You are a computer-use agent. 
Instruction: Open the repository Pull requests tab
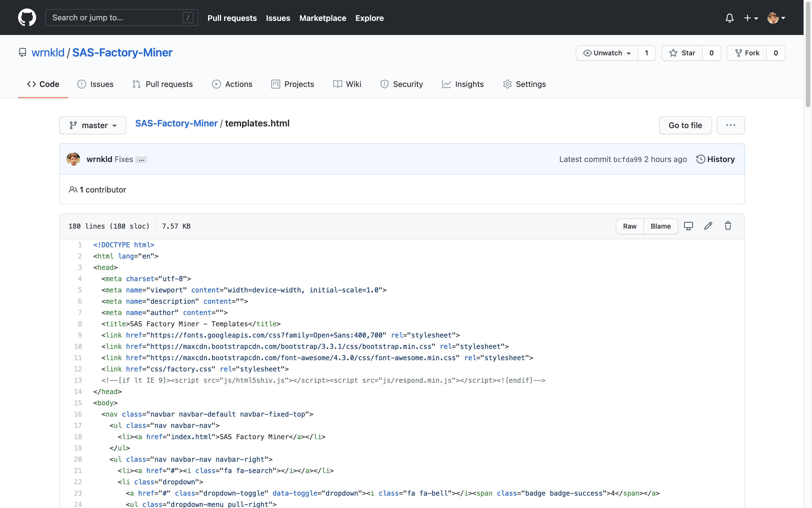pyautogui.click(x=162, y=84)
